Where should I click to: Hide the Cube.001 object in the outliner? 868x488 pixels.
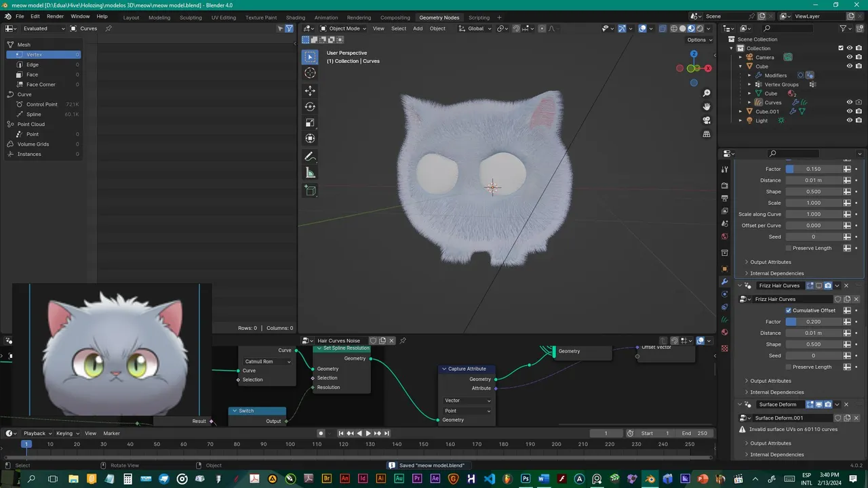coord(849,111)
